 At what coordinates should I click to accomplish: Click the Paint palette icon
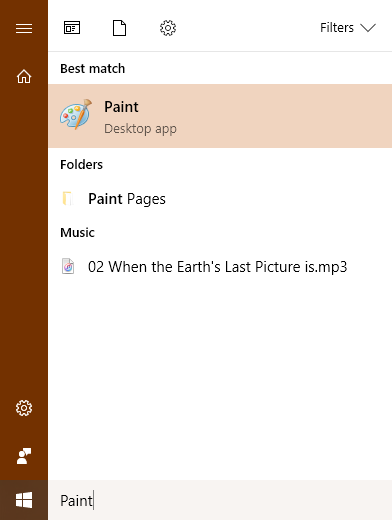tap(76, 114)
